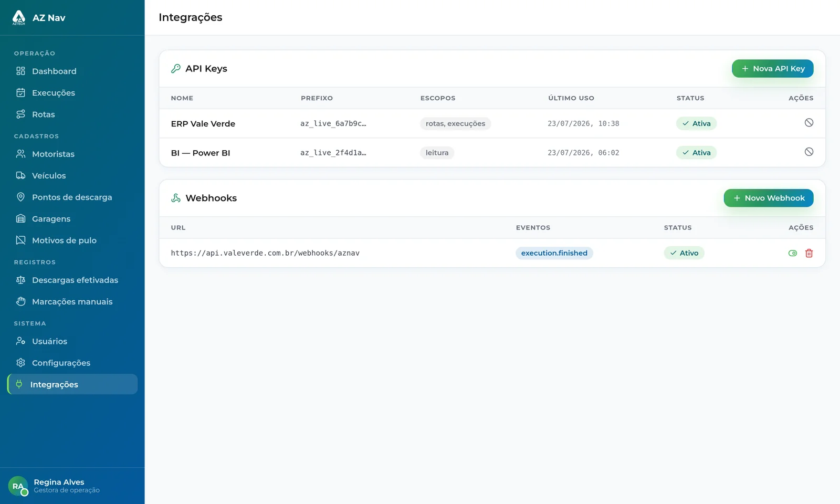Toggle the valeverde webhook active switch
This screenshot has width=840, height=504.
(793, 253)
